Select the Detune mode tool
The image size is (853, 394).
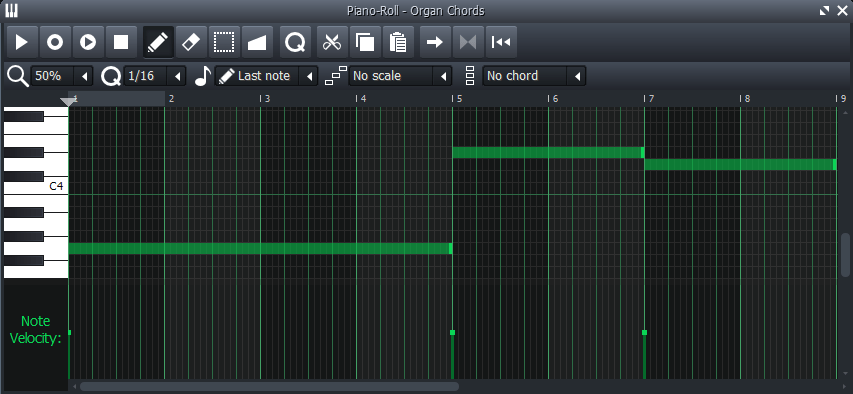pos(257,42)
